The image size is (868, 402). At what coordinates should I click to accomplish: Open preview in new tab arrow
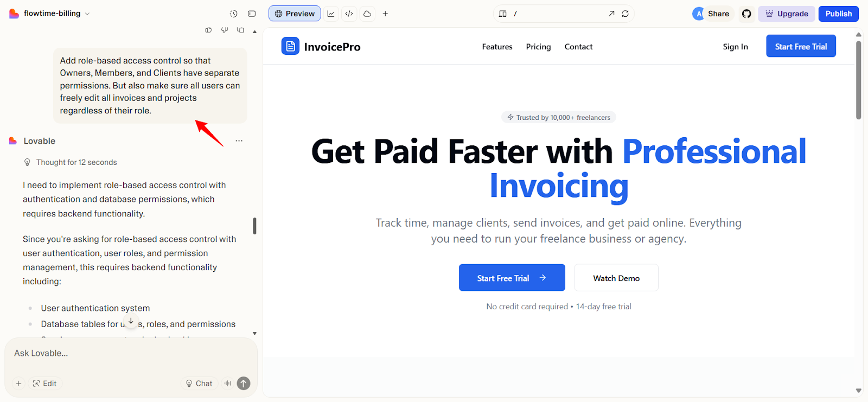tap(611, 14)
